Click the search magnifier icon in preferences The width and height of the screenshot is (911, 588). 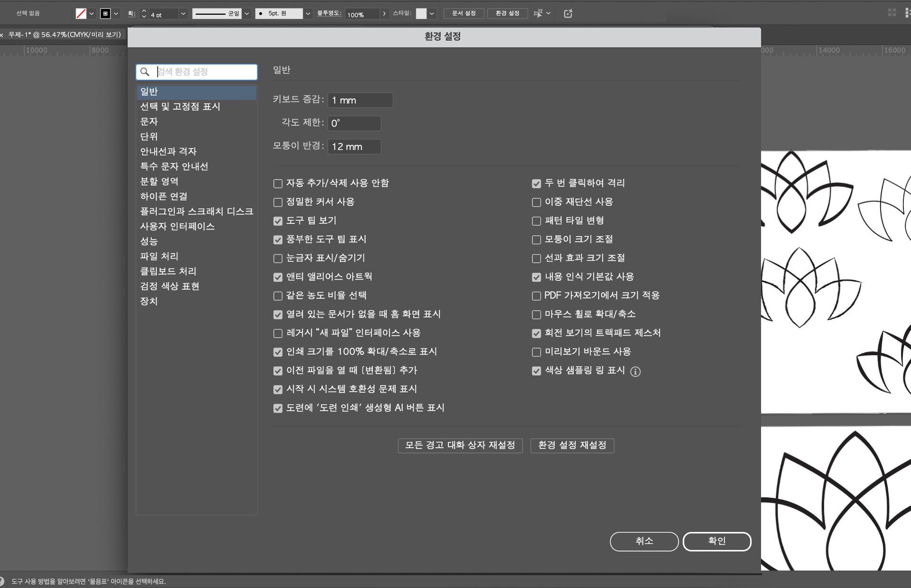coord(145,72)
